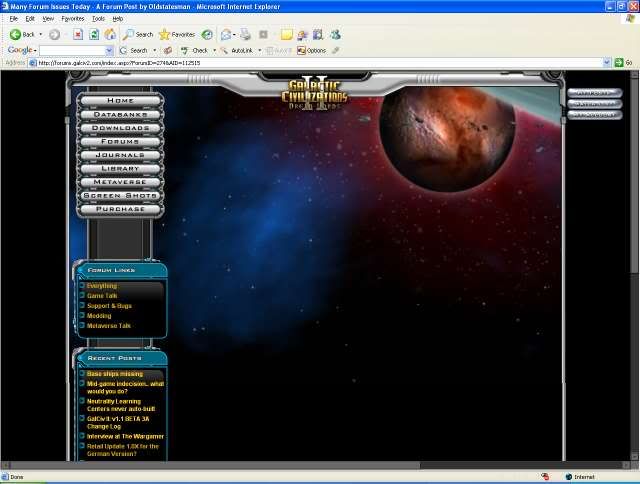Click the Google toolbar Search button
Screen dimensions: 640x484
133,51
